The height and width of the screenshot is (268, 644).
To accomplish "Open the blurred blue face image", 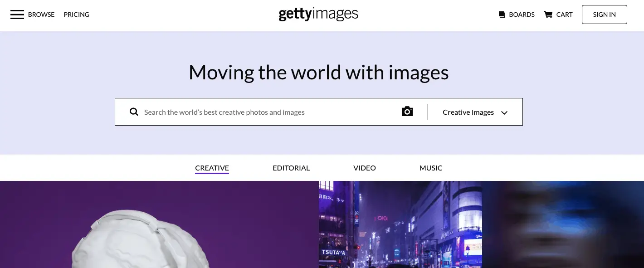I will coord(563,224).
